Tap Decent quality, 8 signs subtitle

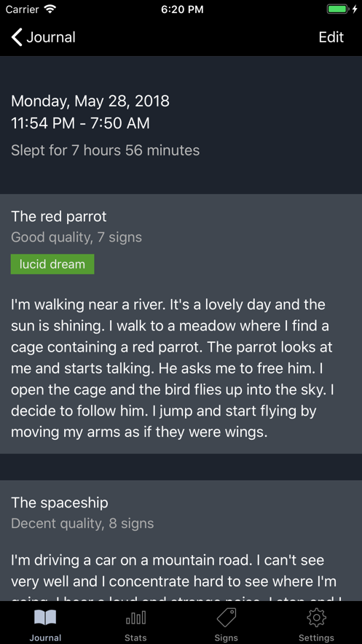coord(82,524)
